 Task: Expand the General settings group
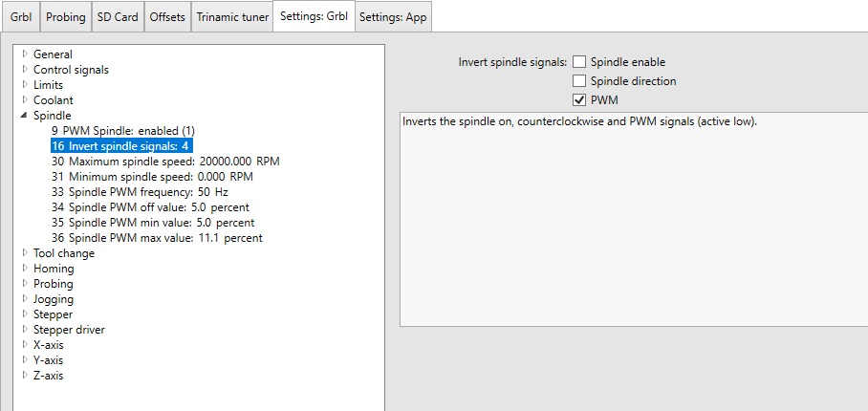click(x=24, y=54)
